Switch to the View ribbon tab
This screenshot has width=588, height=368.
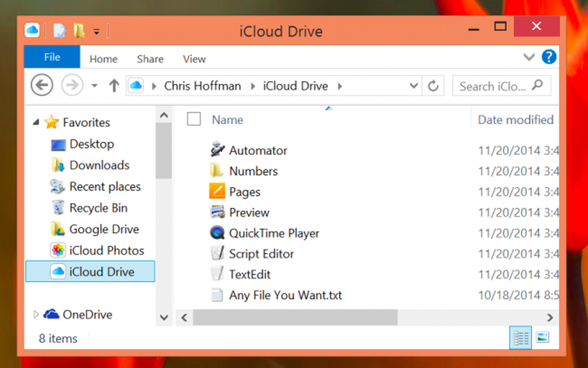[x=194, y=59]
